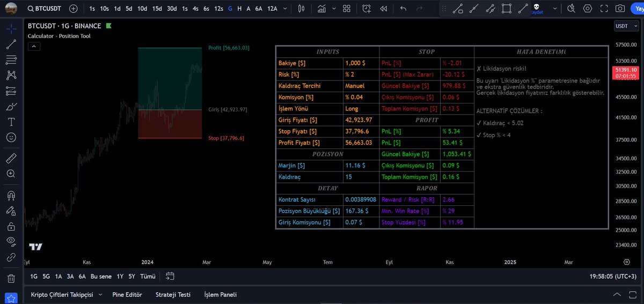This screenshot has width=644, height=304.
Task: Switch the interval to 10s
Action: 104,9
